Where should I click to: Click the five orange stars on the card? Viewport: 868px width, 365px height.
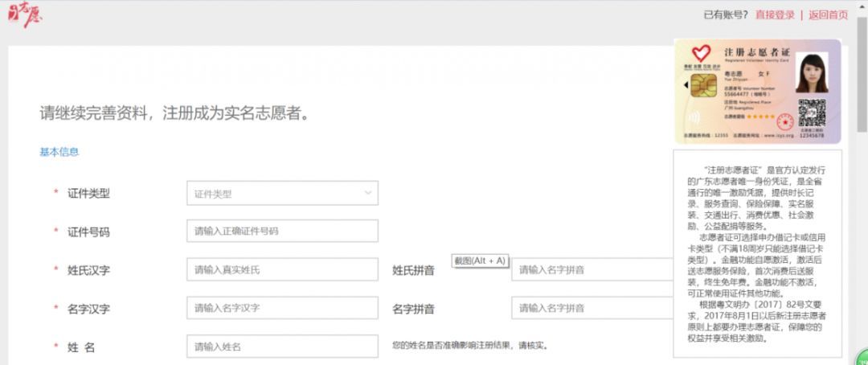762,117
